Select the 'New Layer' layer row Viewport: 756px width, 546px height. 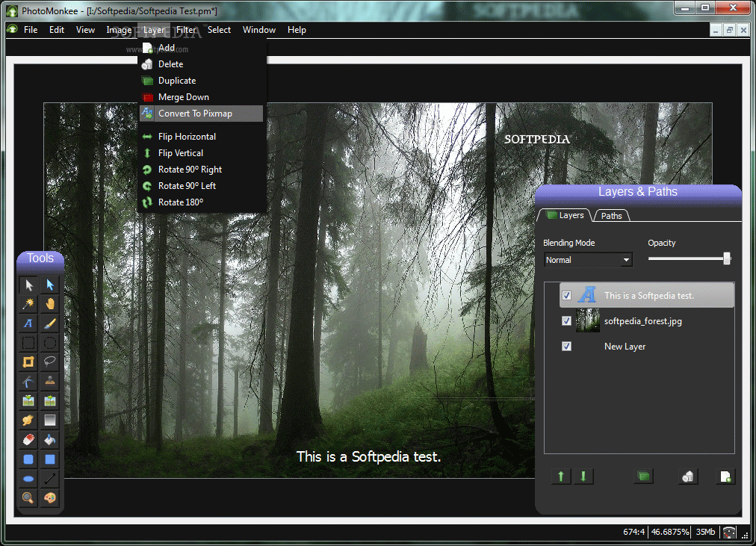646,347
